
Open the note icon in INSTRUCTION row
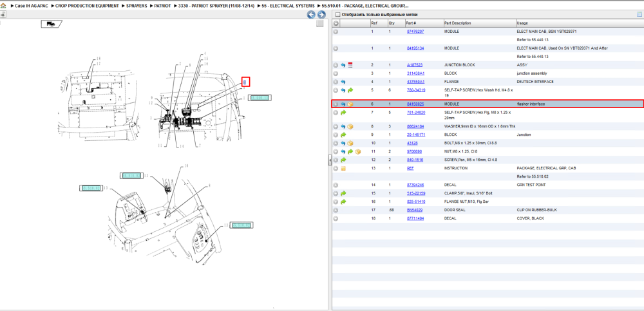(343, 169)
